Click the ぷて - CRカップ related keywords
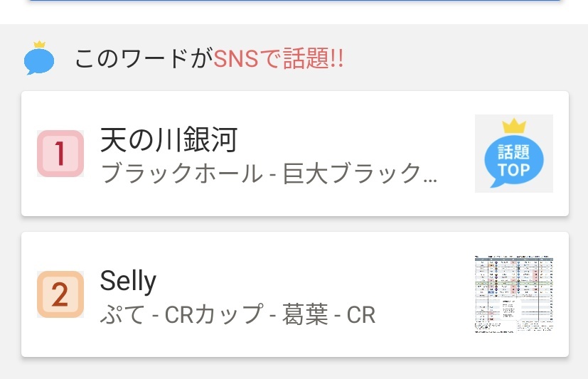The height and width of the screenshot is (379, 588). 237,314
